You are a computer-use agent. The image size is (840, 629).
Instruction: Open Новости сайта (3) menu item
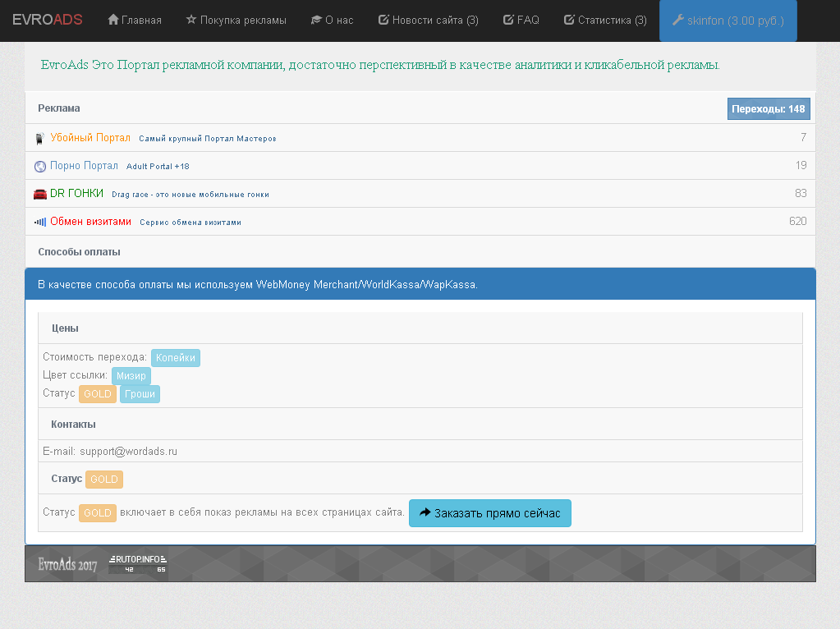tap(428, 20)
